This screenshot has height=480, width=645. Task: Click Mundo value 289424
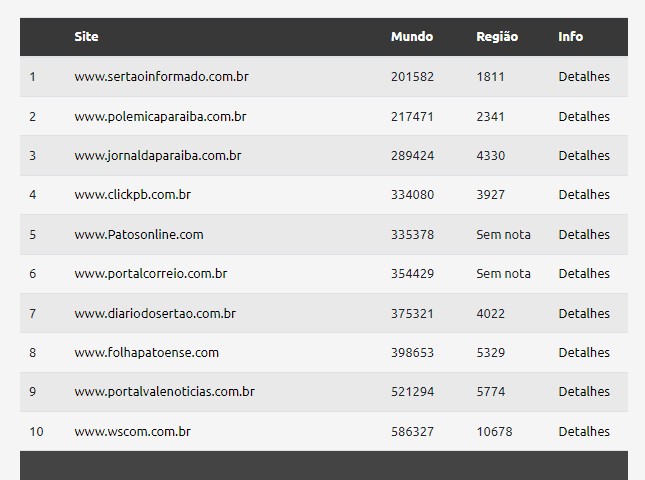tap(412, 155)
